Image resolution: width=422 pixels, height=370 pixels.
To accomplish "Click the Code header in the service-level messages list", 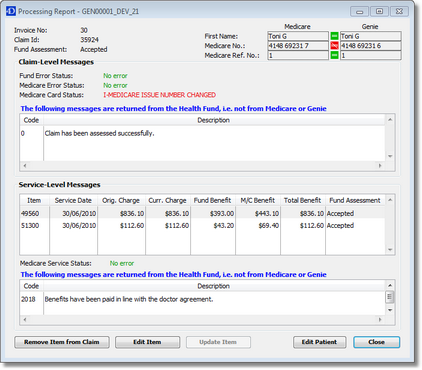I will [32, 286].
